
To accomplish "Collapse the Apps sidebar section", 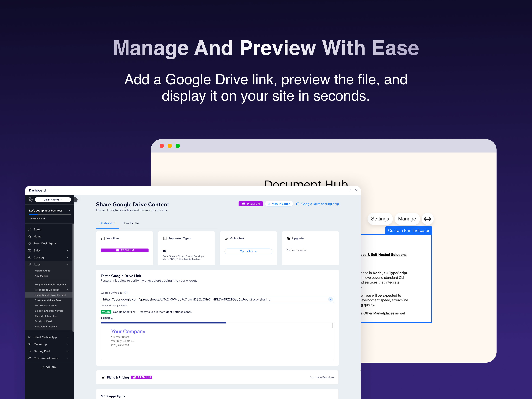I will (67, 265).
